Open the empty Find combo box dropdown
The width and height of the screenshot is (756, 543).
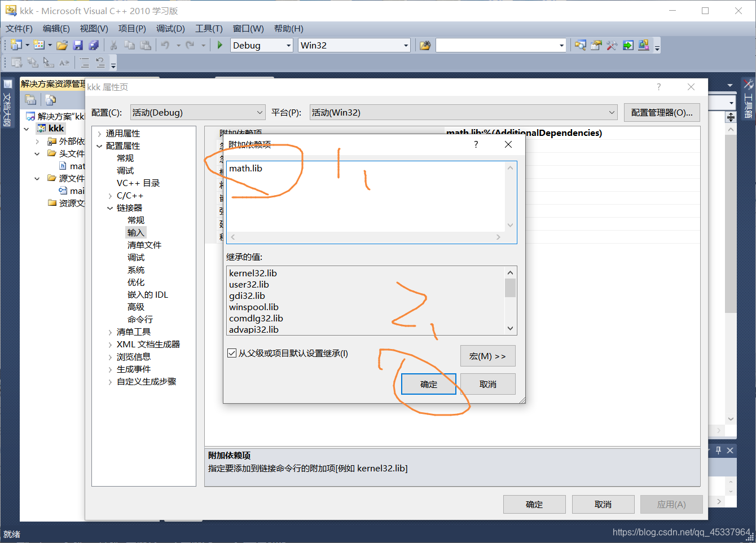pyautogui.click(x=561, y=45)
